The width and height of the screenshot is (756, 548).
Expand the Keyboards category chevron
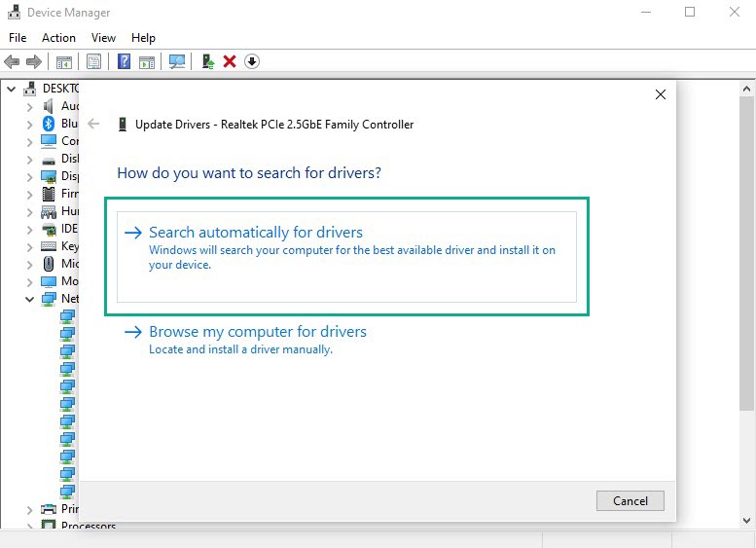point(29,247)
